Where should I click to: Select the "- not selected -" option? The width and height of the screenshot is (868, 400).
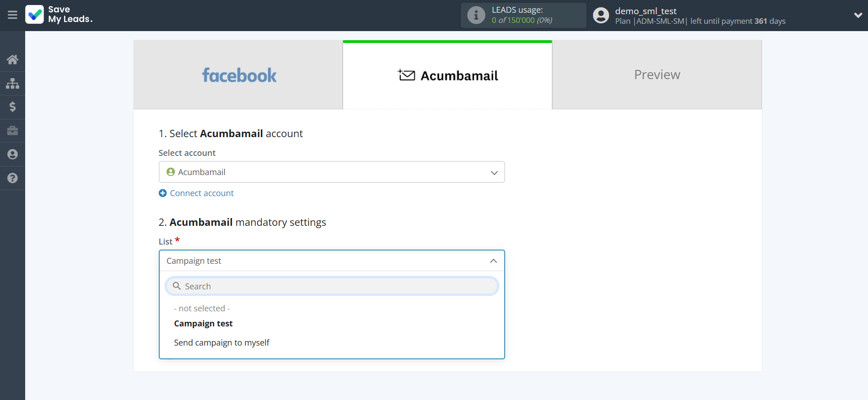point(202,309)
